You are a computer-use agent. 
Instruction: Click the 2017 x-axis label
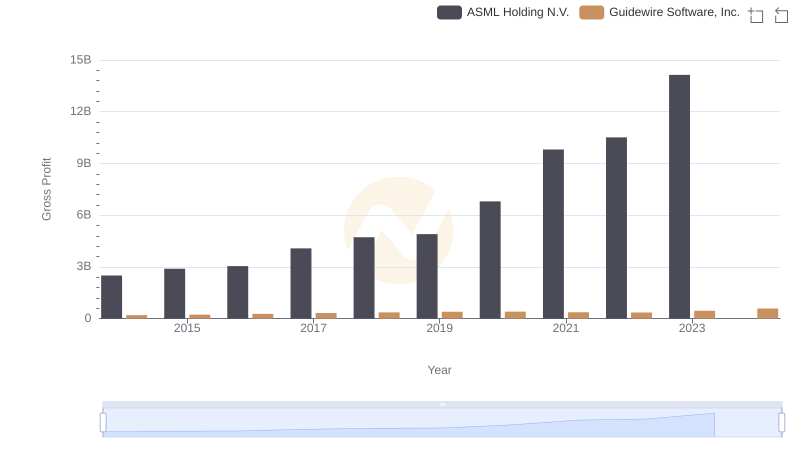click(x=313, y=328)
